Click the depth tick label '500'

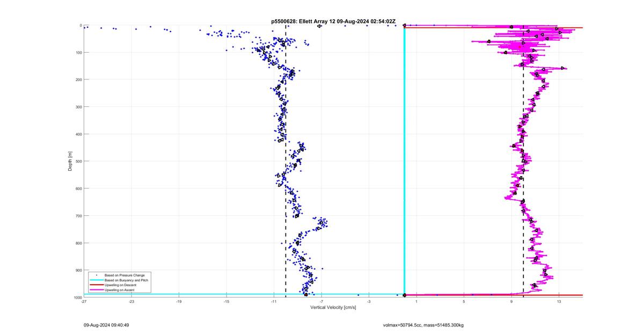tap(78, 161)
